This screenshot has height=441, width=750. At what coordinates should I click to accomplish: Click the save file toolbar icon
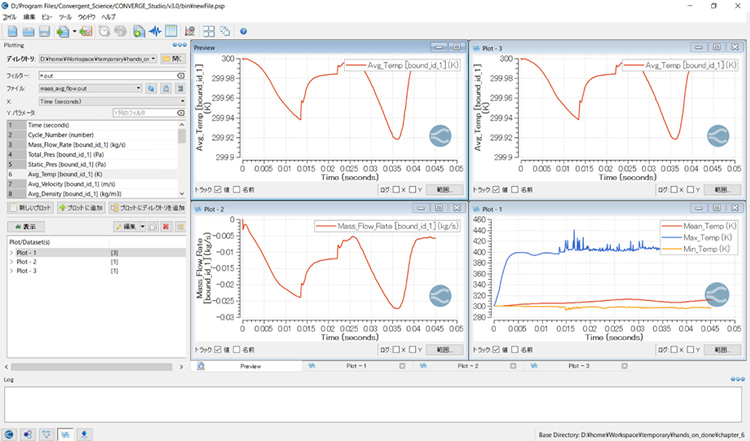[45, 32]
